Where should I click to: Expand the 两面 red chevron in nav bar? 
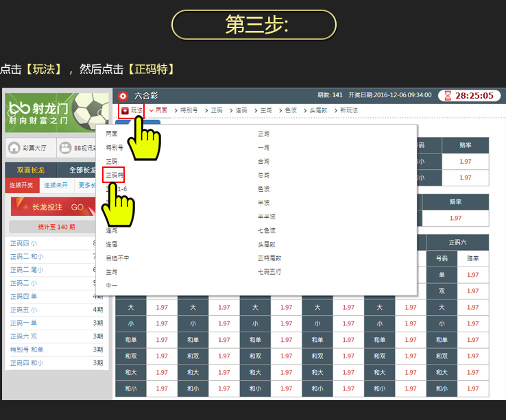click(x=151, y=110)
